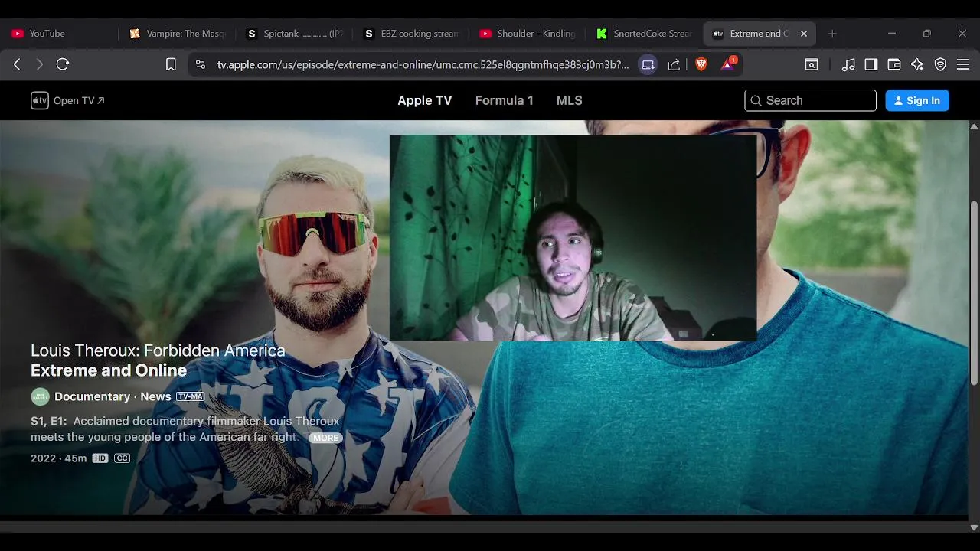Toggle the browser sidebar panel icon
The width and height of the screenshot is (980, 551).
coord(871,65)
